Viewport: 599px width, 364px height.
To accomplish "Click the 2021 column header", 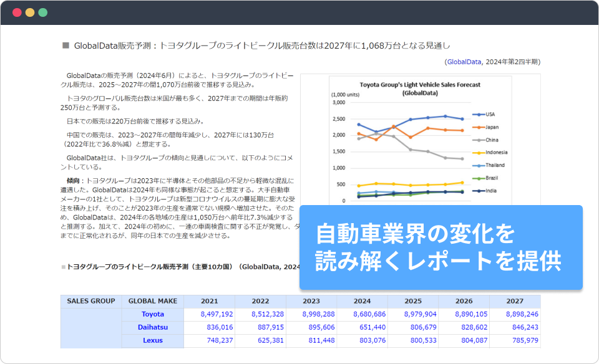I will [x=210, y=301].
